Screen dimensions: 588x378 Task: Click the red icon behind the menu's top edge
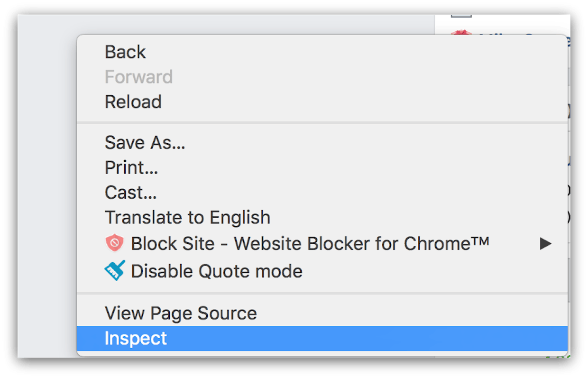[x=461, y=33]
